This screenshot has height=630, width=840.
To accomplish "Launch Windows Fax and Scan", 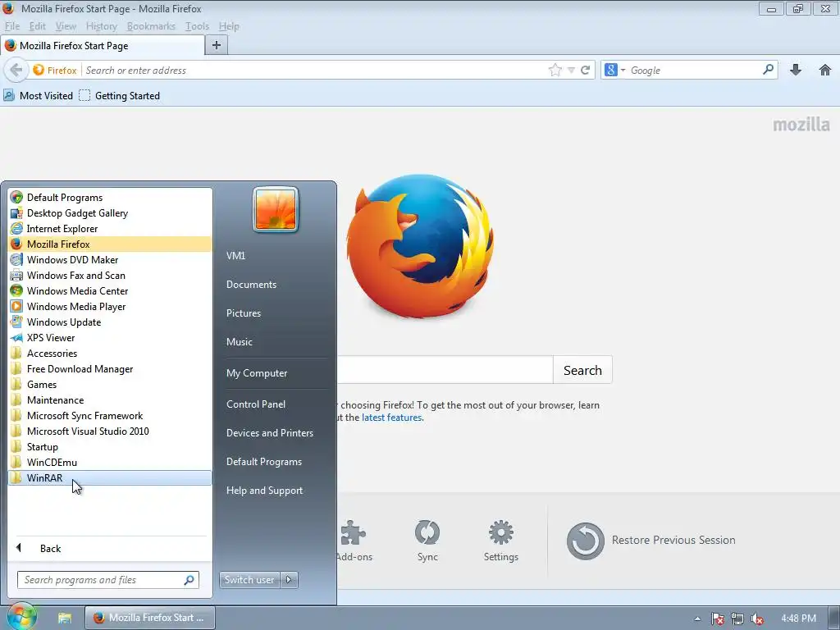I will 110,276.
